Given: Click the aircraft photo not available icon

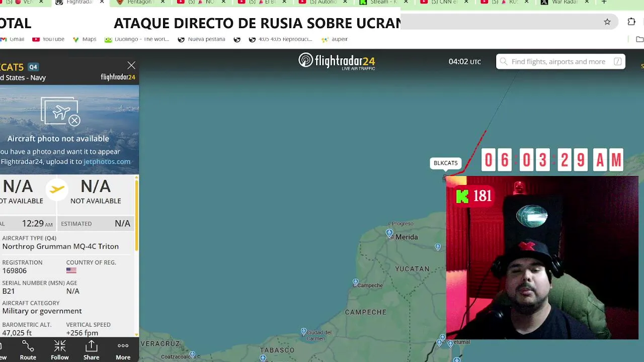Looking at the screenshot, I should point(60,111).
